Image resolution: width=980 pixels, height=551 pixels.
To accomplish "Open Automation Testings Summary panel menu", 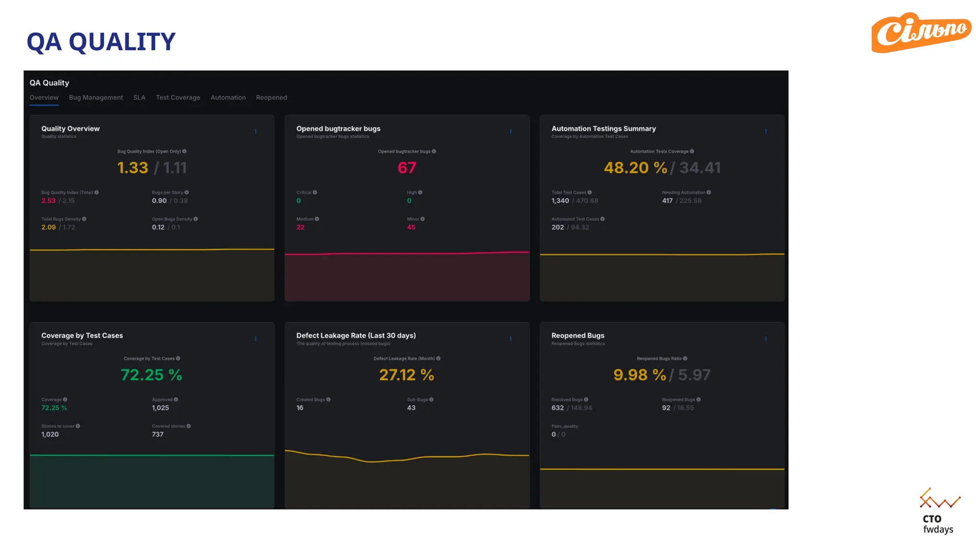I will point(766,132).
